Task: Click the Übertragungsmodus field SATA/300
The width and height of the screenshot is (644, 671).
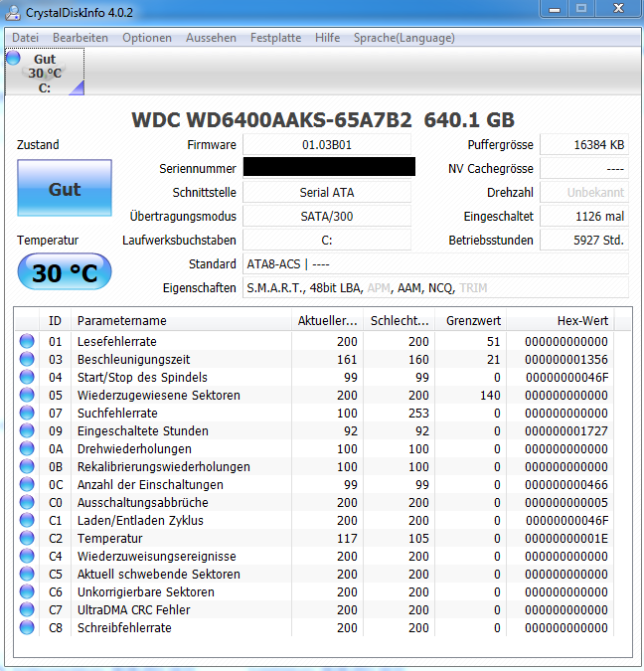Action: (327, 216)
